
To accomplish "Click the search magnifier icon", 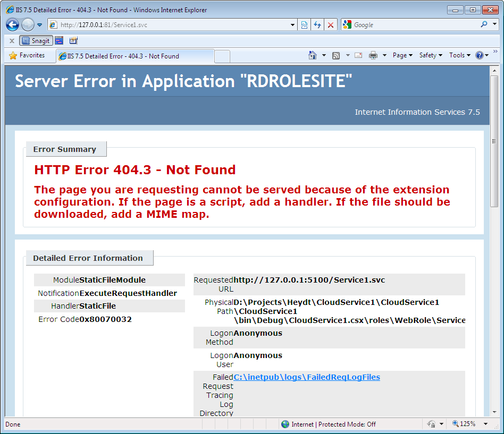I will click(484, 24).
